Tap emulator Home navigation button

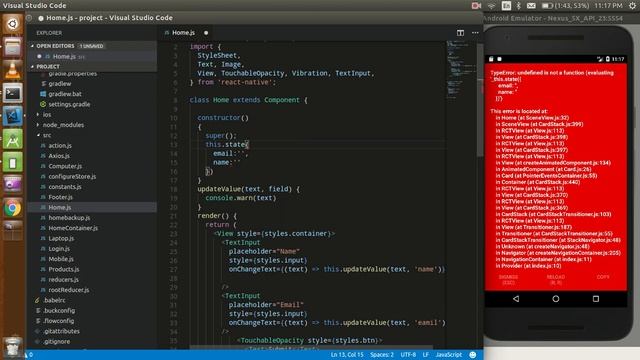point(556,299)
